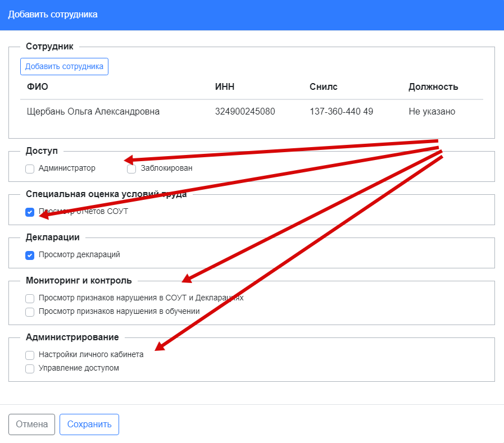Enable Просмотр признаков нарушения в обучении
The width and height of the screenshot is (504, 443).
(30, 312)
